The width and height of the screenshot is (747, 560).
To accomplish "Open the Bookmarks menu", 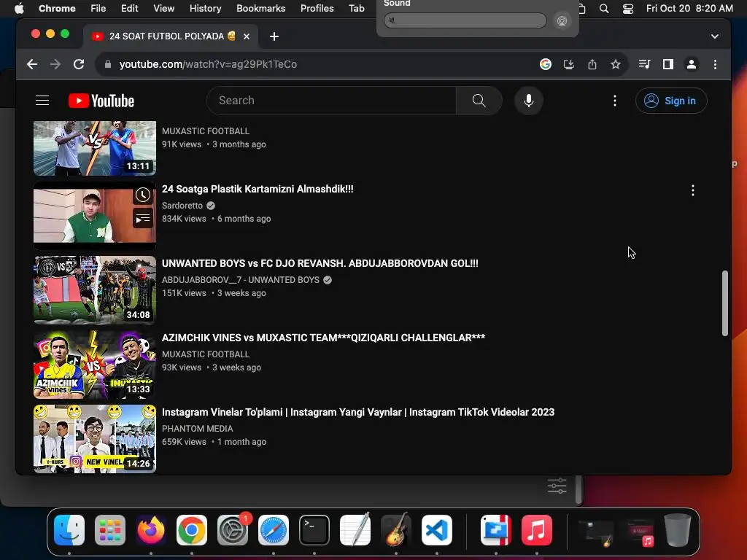I will tap(260, 8).
